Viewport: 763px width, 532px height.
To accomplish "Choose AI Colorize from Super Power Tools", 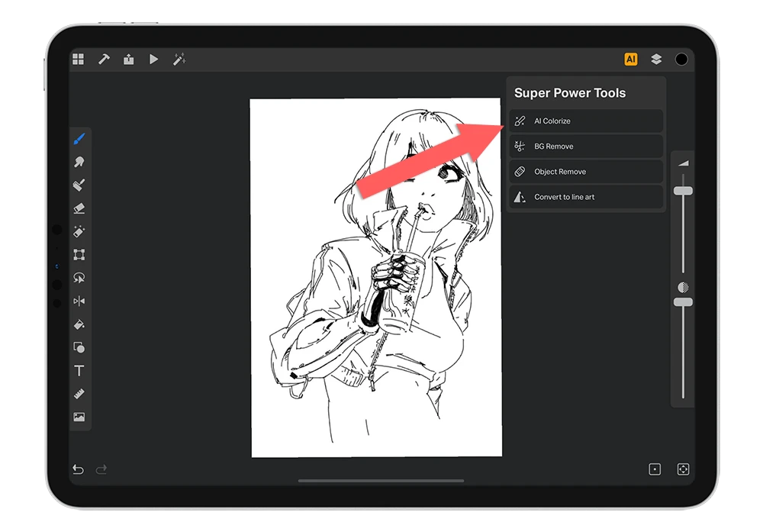I will pyautogui.click(x=585, y=121).
